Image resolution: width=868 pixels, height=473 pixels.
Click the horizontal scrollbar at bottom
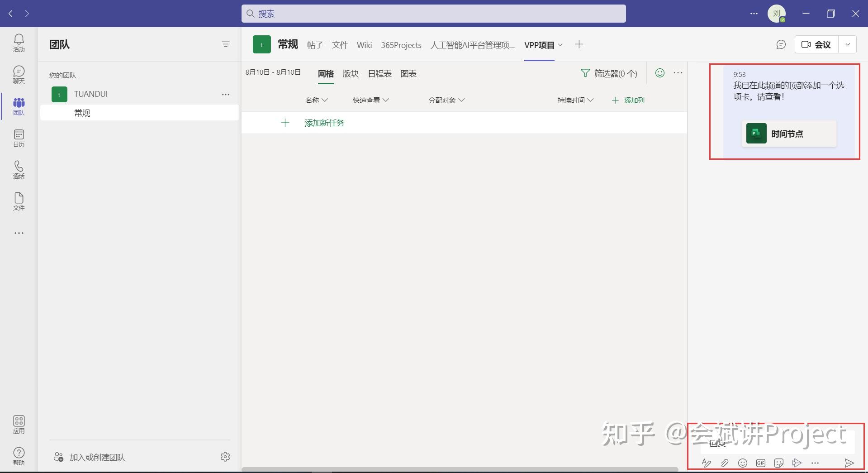point(460,469)
